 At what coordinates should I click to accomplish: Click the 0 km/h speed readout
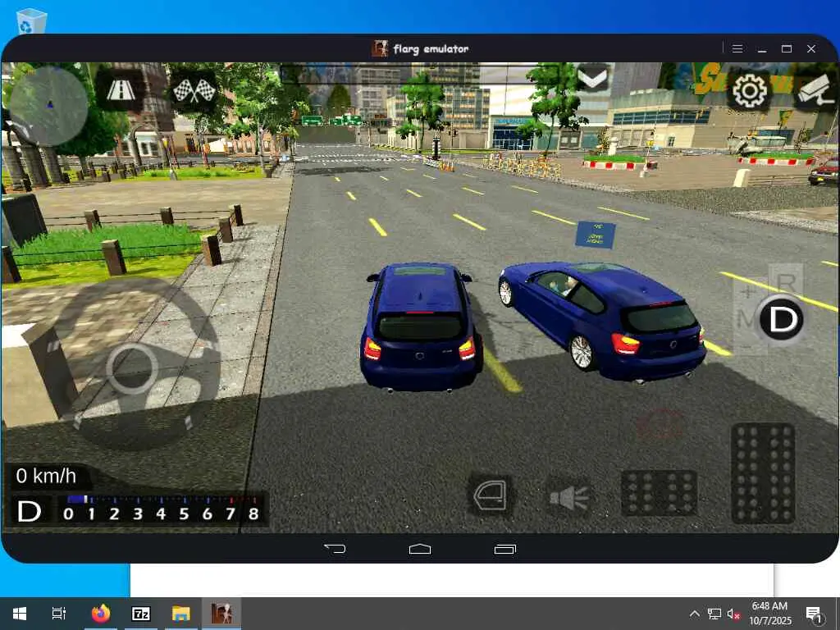coord(46,476)
